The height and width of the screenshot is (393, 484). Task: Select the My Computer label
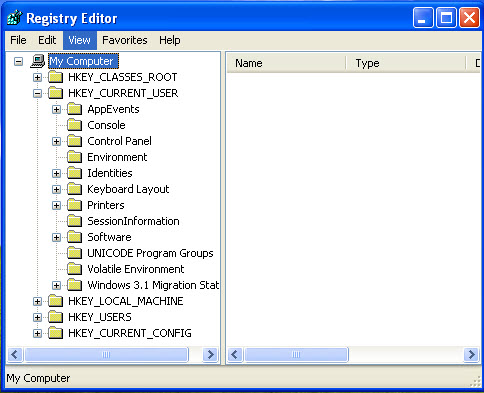click(83, 61)
